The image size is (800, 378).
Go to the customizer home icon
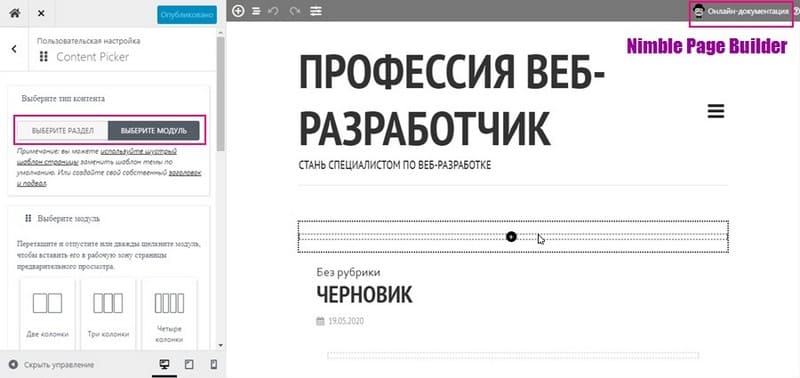tap(15, 14)
